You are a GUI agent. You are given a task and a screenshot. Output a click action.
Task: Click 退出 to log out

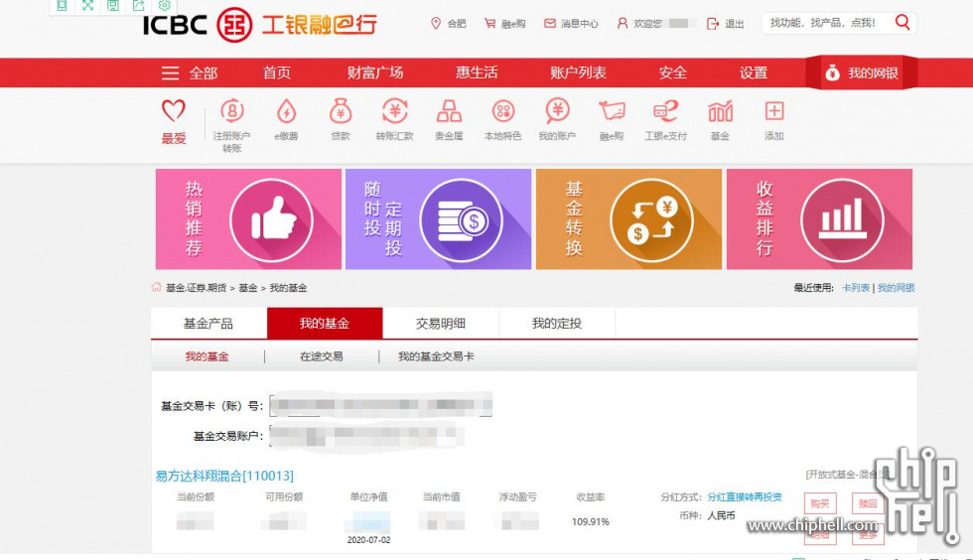(x=726, y=24)
